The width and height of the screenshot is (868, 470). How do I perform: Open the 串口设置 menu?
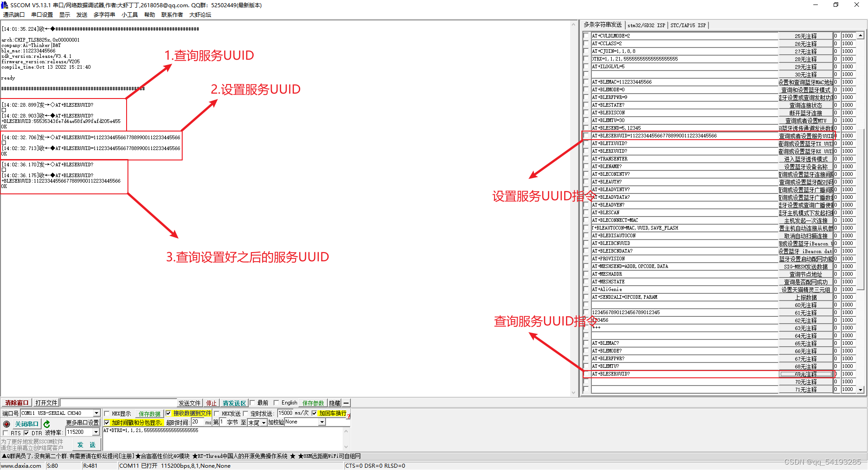coord(42,15)
